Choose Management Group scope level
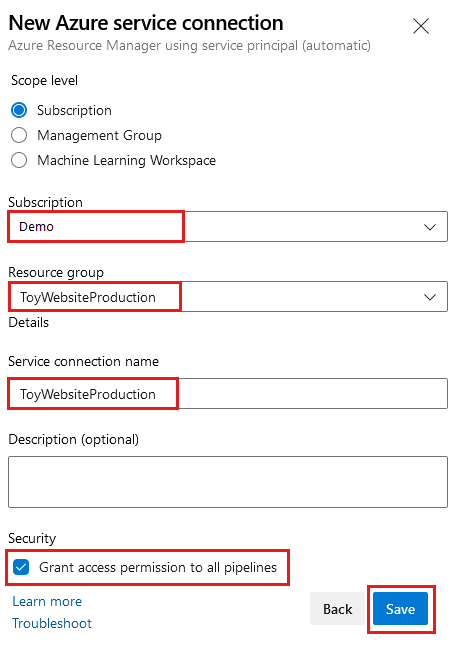467x664 pixels. [19, 136]
